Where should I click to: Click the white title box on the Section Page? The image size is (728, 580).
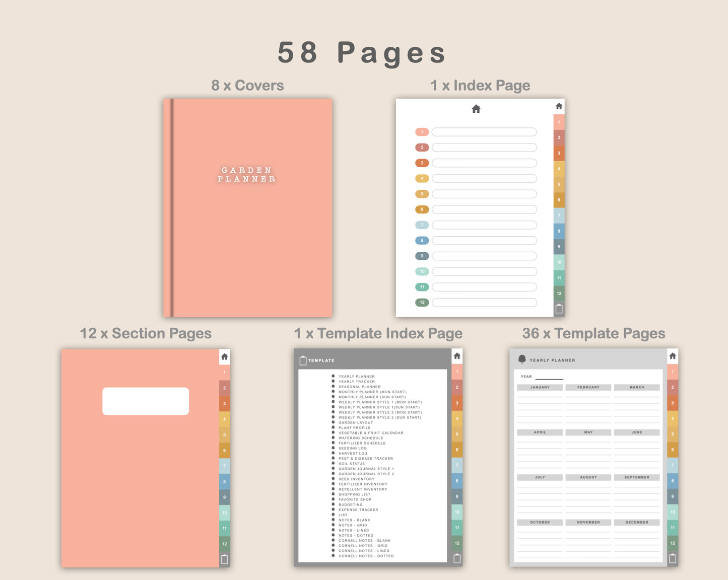click(146, 401)
